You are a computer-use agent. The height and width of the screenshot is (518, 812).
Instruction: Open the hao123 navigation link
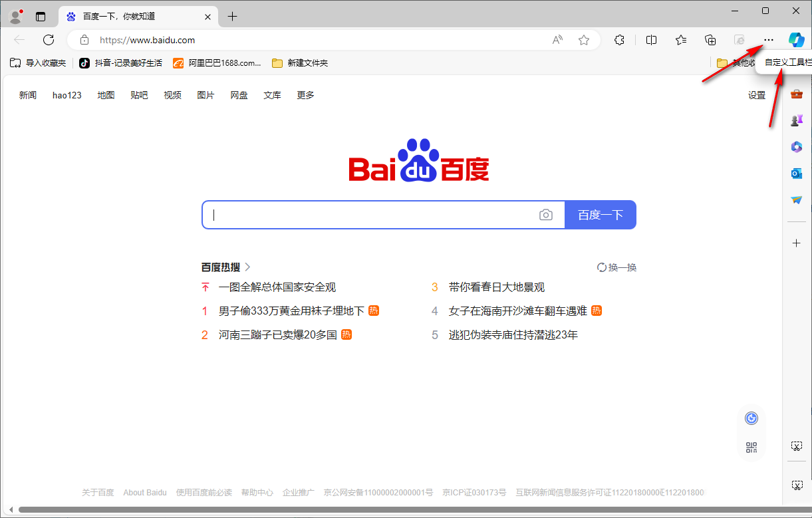coord(67,95)
